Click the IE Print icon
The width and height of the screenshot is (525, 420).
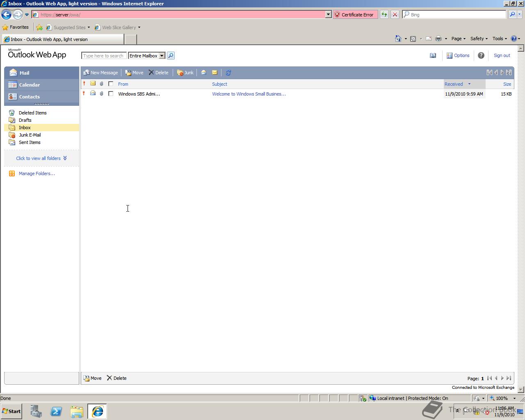coord(438,39)
